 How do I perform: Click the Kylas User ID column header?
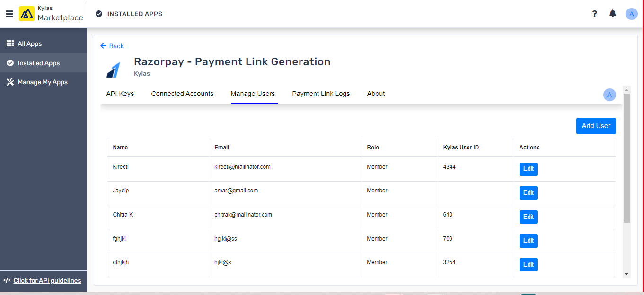click(461, 147)
